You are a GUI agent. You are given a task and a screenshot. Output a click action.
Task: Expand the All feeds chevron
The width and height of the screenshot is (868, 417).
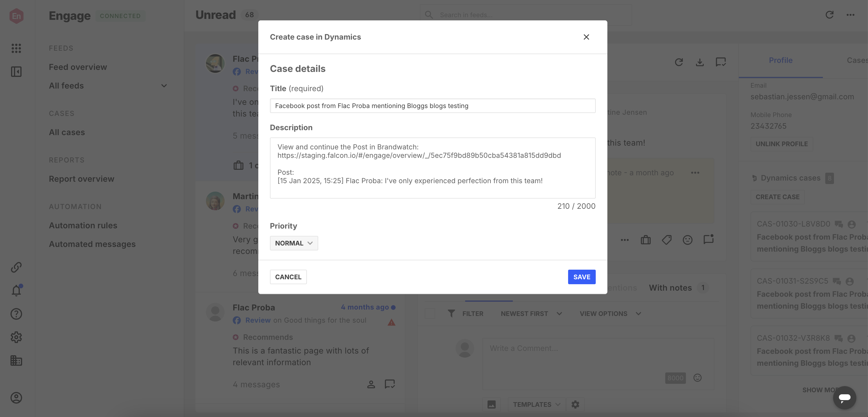[x=164, y=86]
